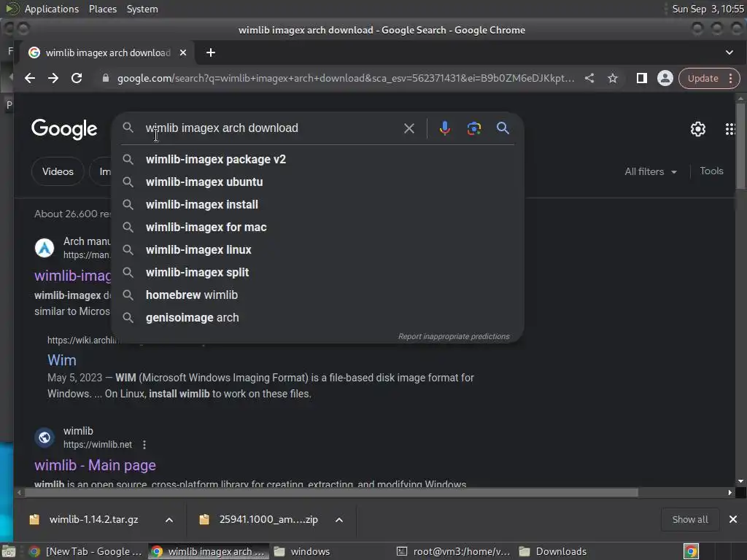747x560 pixels.
Task: Expand options for wimlib-1.14.2.tar.gz download
Action: [169, 520]
